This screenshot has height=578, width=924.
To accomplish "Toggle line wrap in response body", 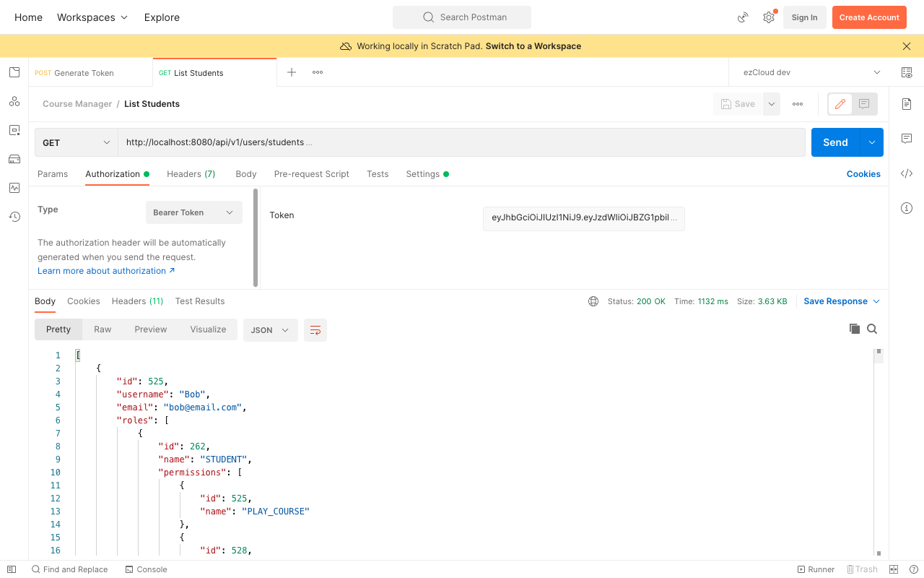I will point(315,330).
